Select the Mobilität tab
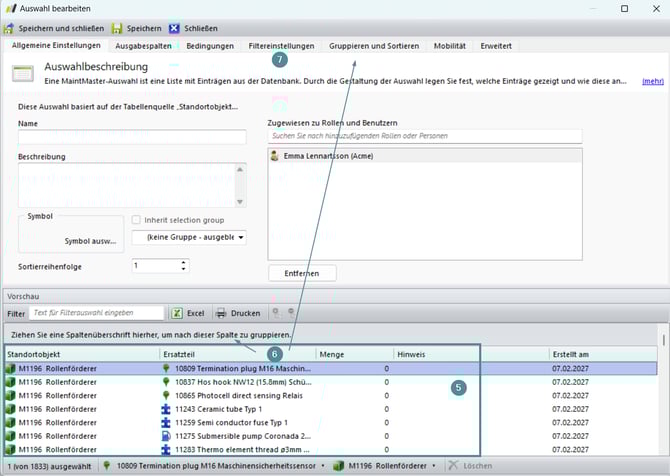Image resolution: width=670 pixels, height=476 pixels. tap(450, 46)
